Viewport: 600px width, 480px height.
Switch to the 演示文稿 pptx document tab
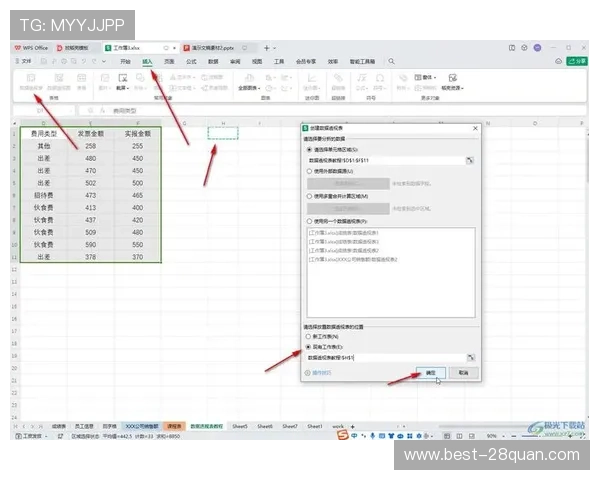[x=214, y=48]
